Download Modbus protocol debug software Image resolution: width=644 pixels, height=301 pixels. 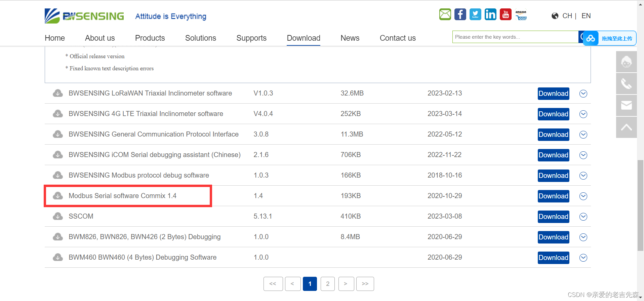[x=553, y=176]
